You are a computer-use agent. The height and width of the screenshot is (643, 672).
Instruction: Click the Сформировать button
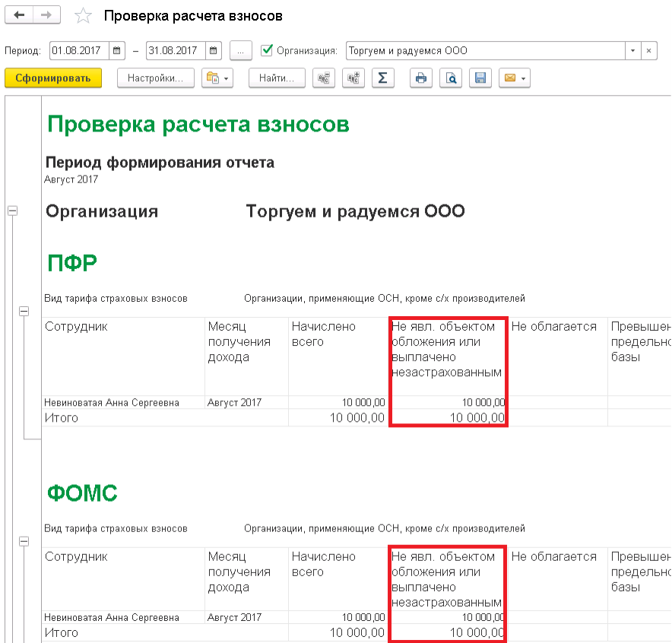pos(53,78)
